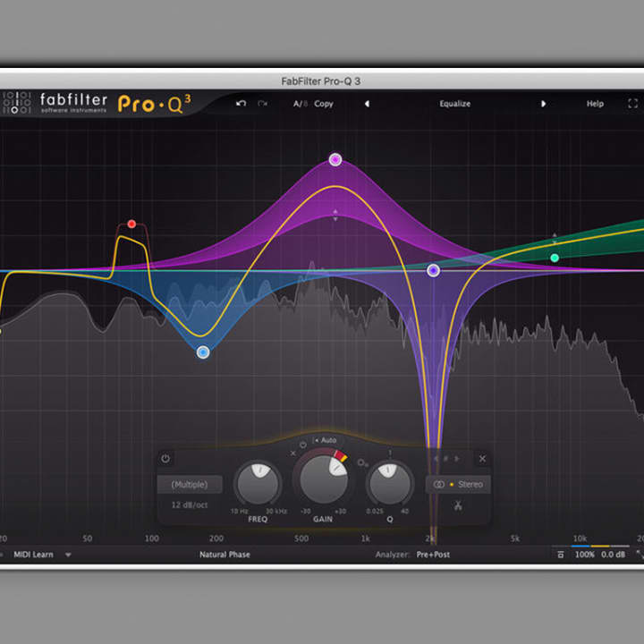The image size is (644, 644).
Task: Copy settings with the Copy button
Action: point(324,104)
